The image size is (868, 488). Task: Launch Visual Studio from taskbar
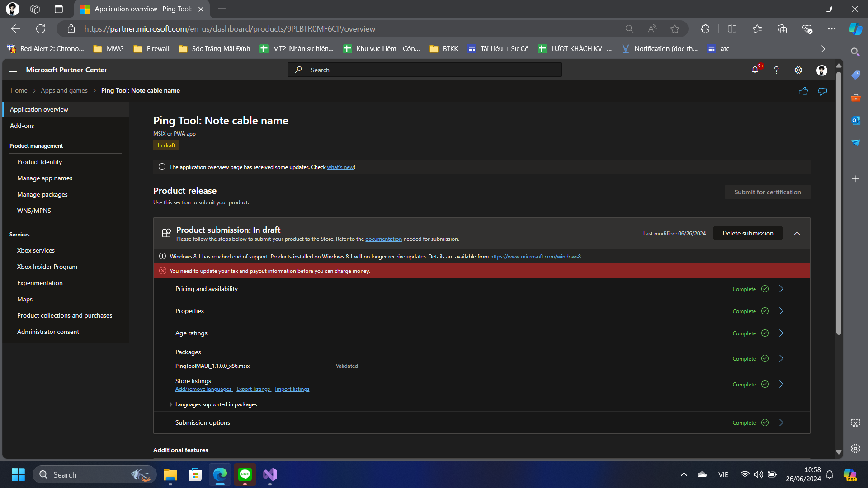click(270, 474)
